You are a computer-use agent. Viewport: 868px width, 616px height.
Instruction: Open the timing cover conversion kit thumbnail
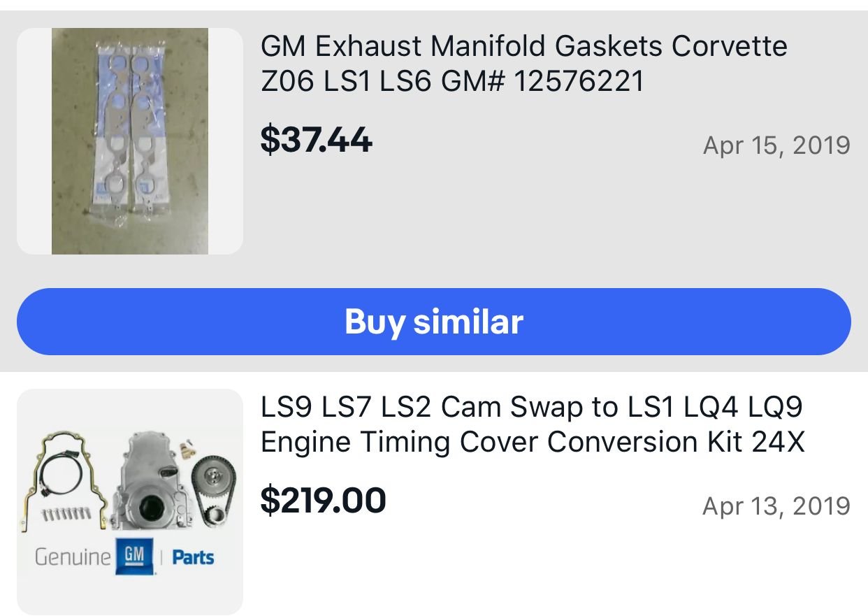click(129, 501)
